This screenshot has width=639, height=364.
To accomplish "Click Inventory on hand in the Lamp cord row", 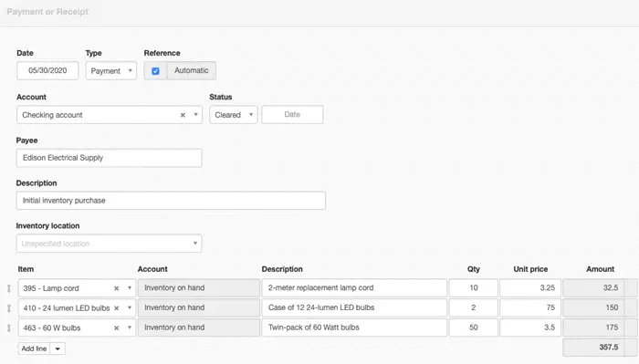I will pyautogui.click(x=199, y=288).
